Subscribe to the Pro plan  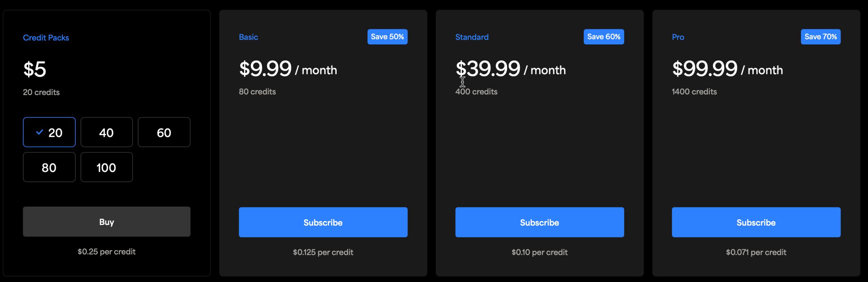click(756, 222)
